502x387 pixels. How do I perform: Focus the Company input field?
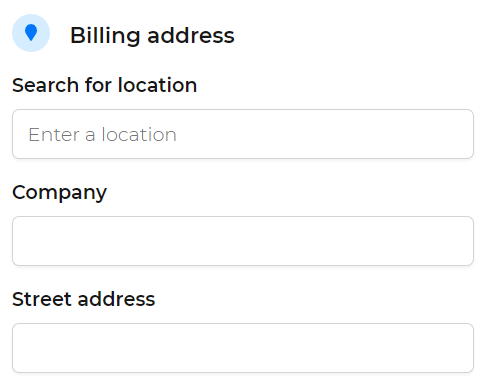(x=243, y=241)
